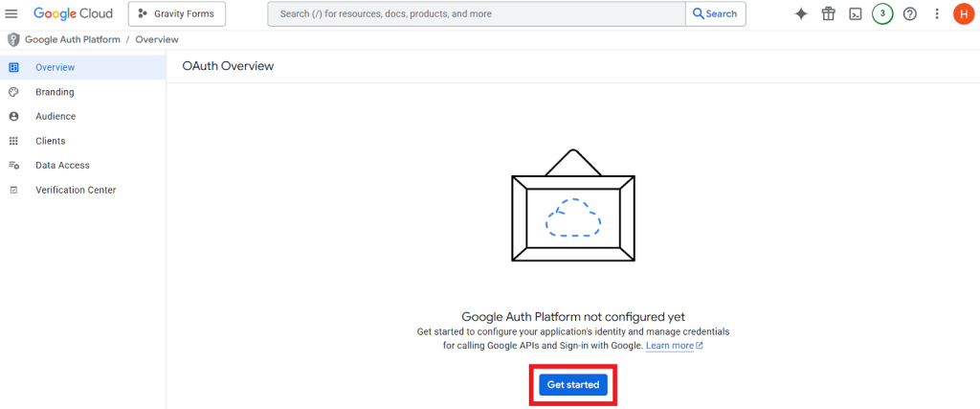Screen dimensions: 980x409
Task: Click the blue Search button
Action: (715, 13)
